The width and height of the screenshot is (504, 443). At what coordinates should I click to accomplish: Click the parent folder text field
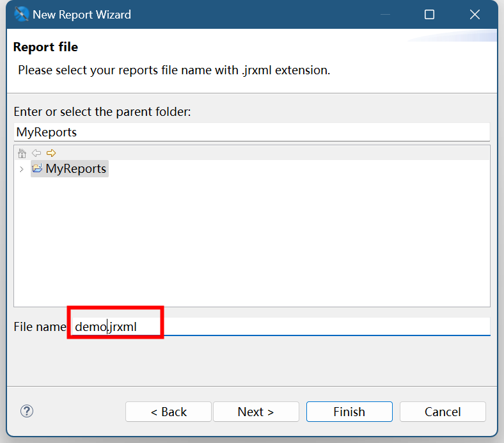pyautogui.click(x=251, y=133)
